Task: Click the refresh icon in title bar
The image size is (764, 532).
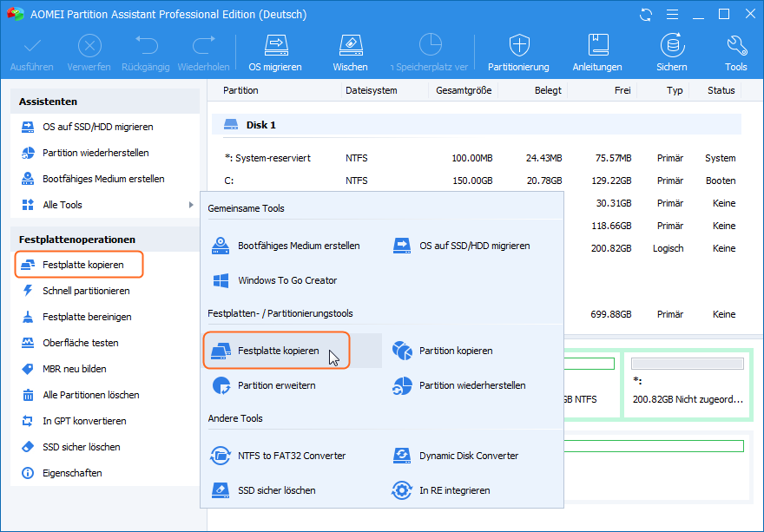Action: [x=645, y=15]
